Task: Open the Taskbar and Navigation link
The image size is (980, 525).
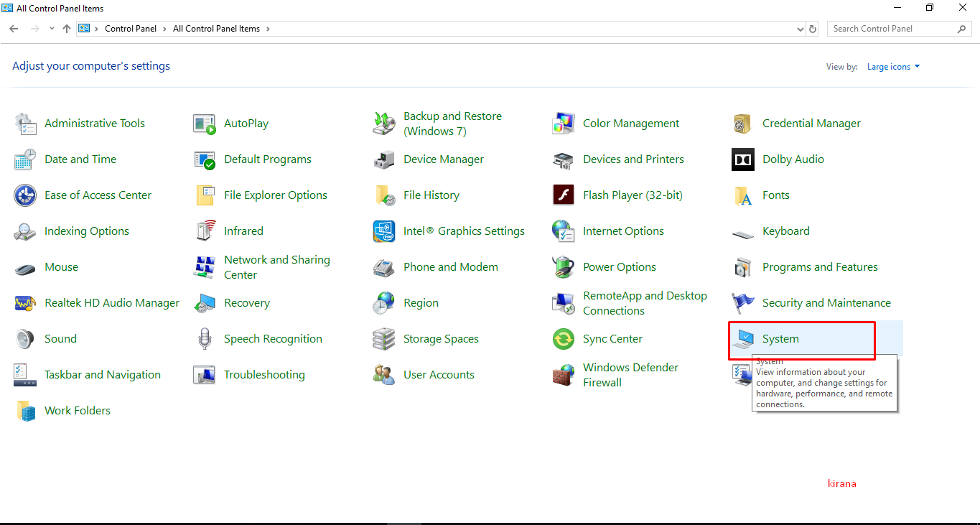Action: point(103,375)
